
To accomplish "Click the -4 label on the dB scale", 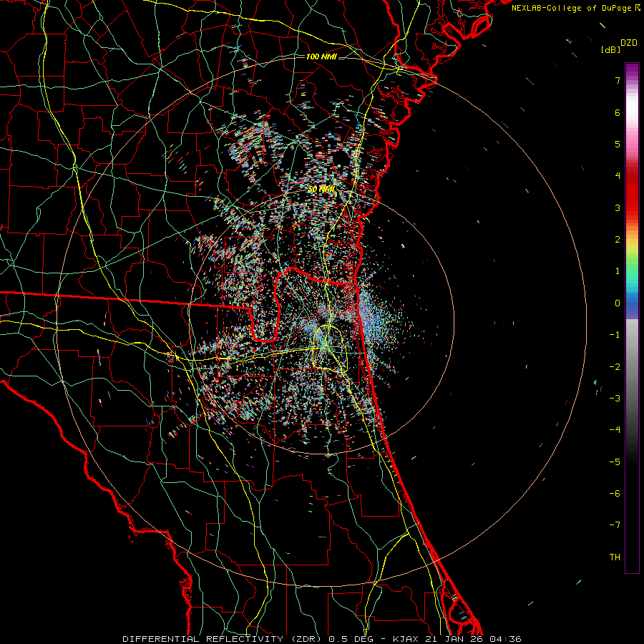I will pyautogui.click(x=615, y=430).
